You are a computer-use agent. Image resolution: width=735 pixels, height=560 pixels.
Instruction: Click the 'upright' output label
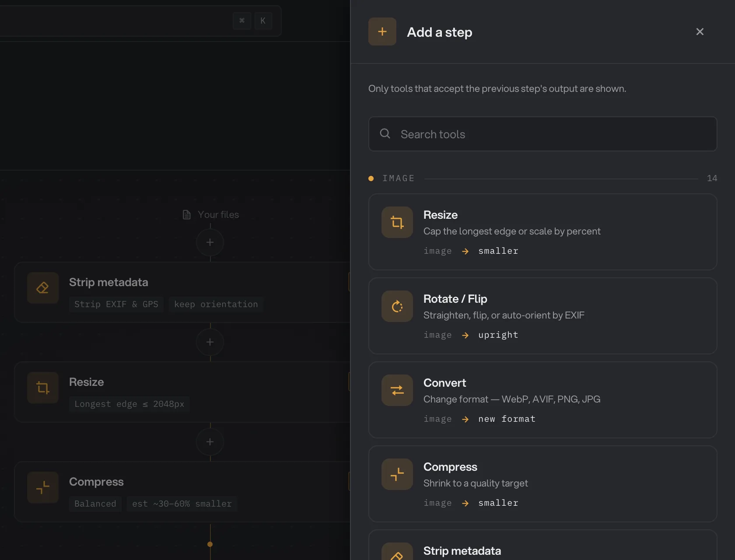tap(498, 335)
